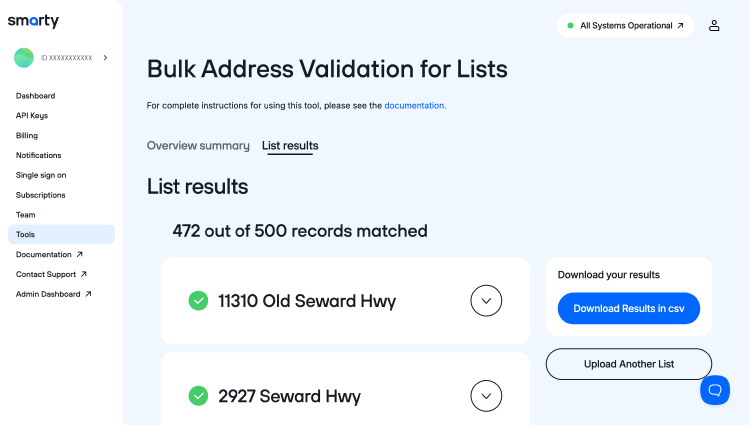Screen dimensions: 750x425
Task: Go to API Keys page
Action: (32, 116)
